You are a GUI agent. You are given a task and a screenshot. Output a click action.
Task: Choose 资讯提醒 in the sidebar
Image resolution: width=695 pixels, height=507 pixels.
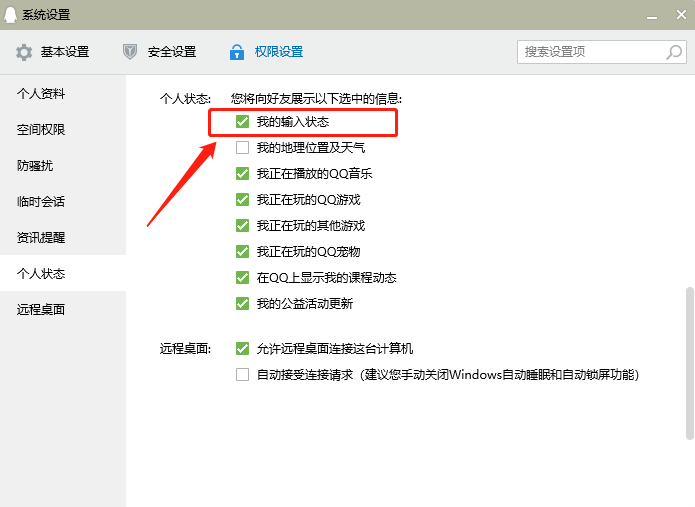(63, 237)
